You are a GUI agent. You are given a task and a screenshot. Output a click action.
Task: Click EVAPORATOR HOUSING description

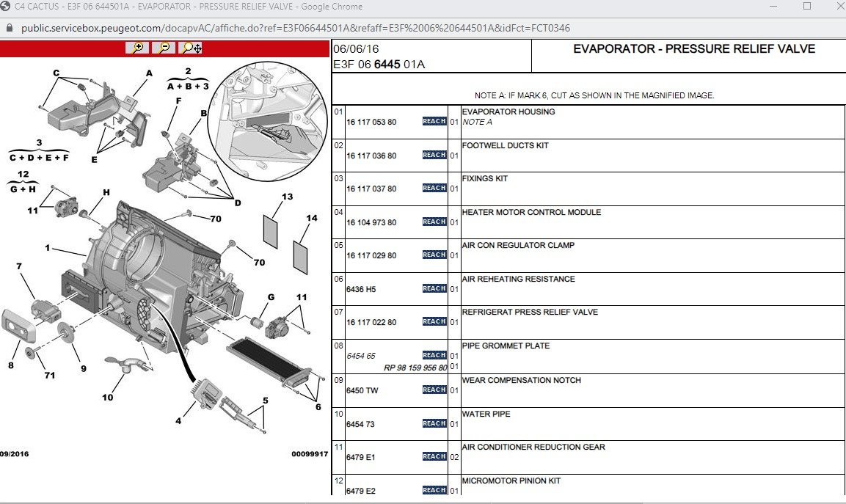[508, 112]
